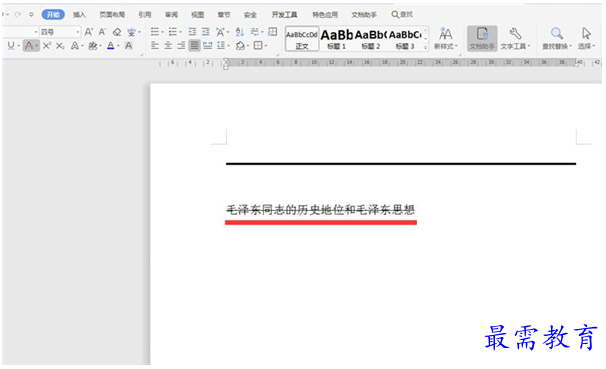Apply the 标题 3 style
The height and width of the screenshot is (369, 606).
pos(405,39)
